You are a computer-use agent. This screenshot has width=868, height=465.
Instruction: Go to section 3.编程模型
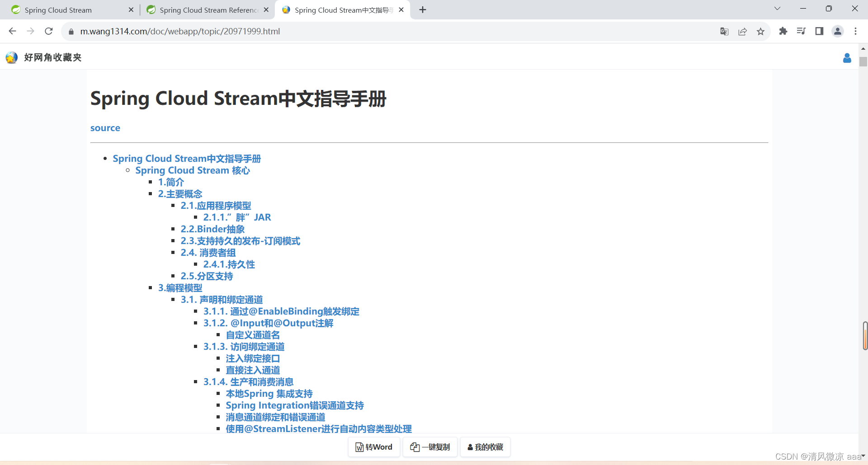coord(180,288)
